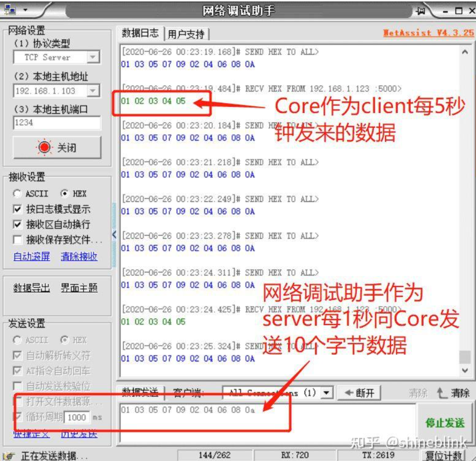Toggle 接收区自动换行 checkbox
The image size is (476, 461).
tap(18, 224)
